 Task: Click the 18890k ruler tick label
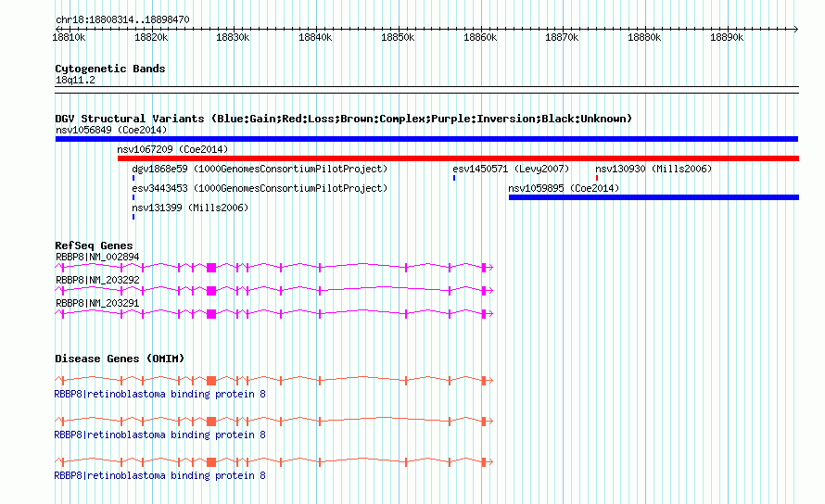(x=727, y=38)
